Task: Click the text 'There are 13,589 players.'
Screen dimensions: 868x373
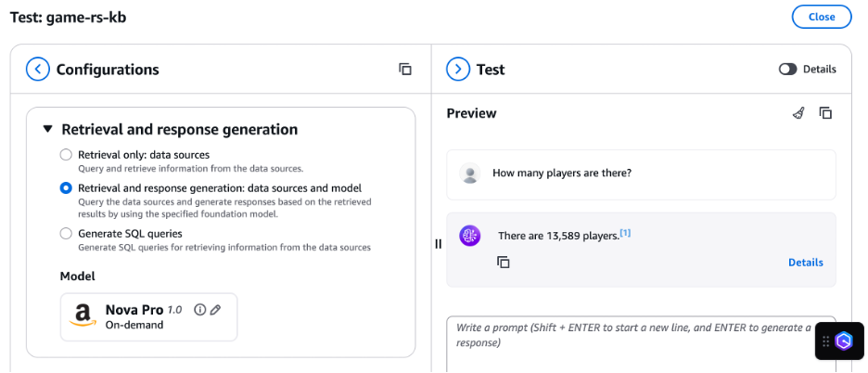Action: tap(558, 236)
